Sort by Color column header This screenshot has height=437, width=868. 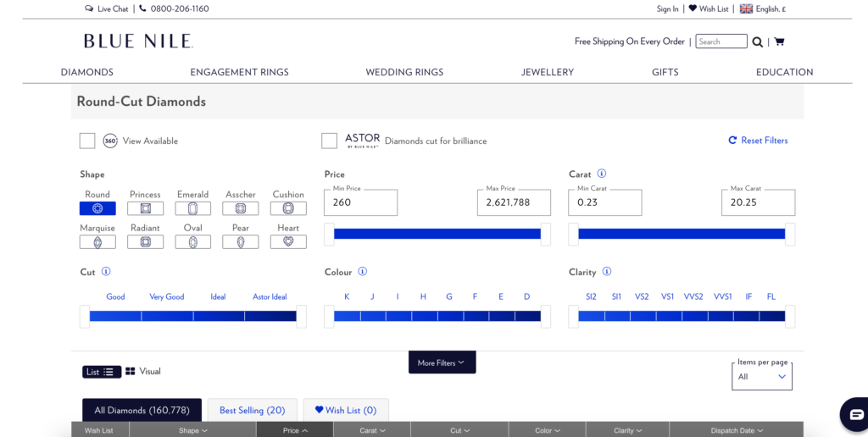[547, 430]
